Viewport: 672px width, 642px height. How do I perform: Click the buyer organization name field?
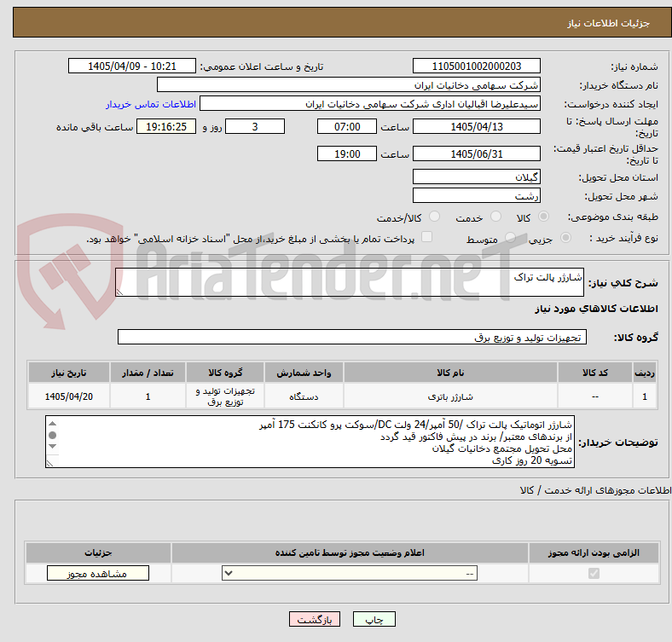point(349,85)
